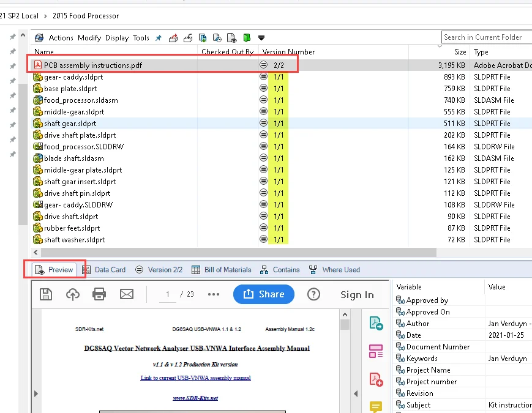The width and height of the screenshot is (532, 413).
Task: Open help via the question mark icon
Action: click(x=313, y=294)
